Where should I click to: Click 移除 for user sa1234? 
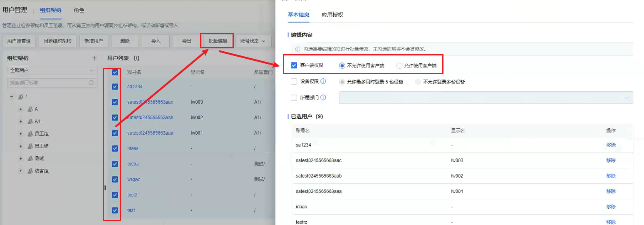[611, 145]
